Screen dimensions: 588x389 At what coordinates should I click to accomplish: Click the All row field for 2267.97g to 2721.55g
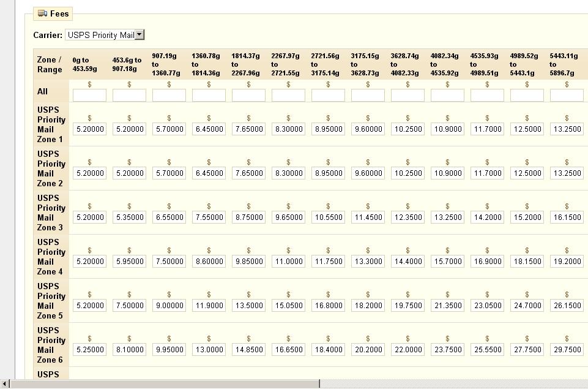(288, 96)
